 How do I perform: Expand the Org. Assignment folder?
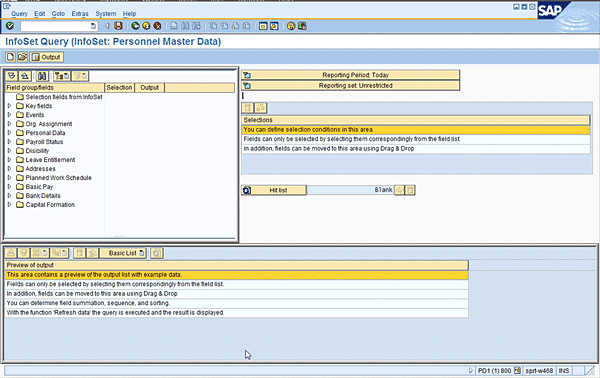click(9, 124)
